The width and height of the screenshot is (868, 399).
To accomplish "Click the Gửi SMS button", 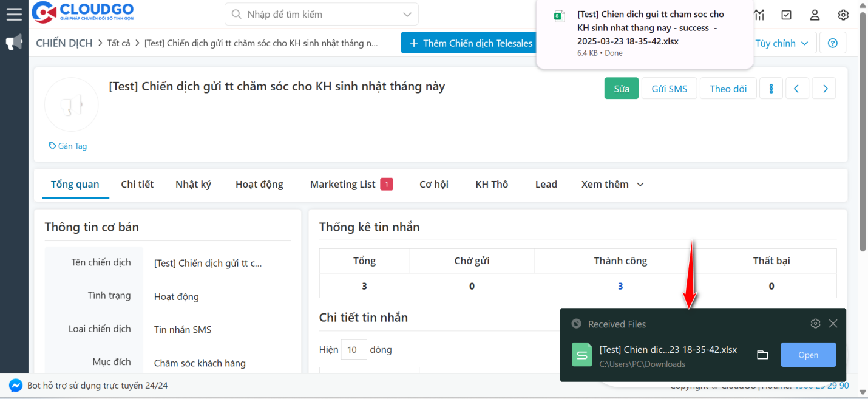I will 669,88.
